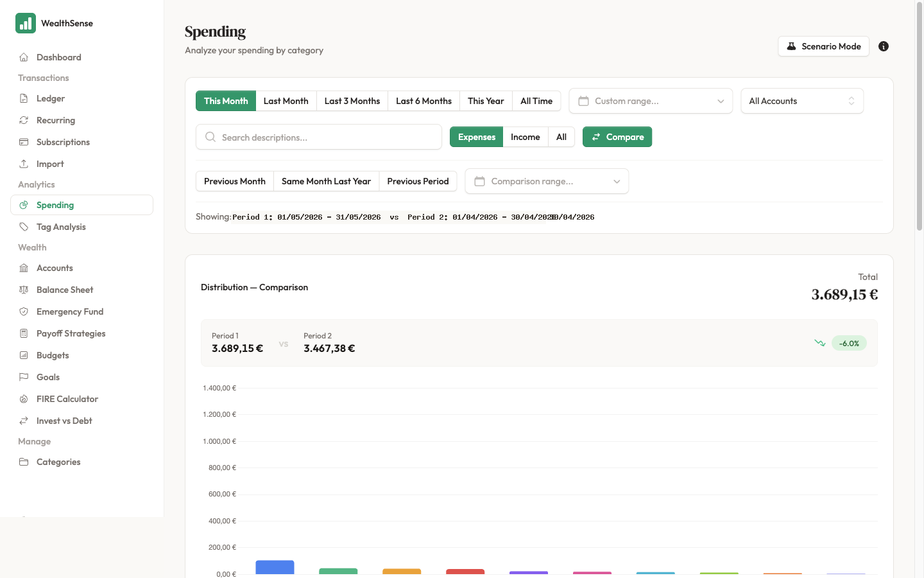Click the Balance Sheet scales icon
Screen dimensions: 924x578
point(24,290)
